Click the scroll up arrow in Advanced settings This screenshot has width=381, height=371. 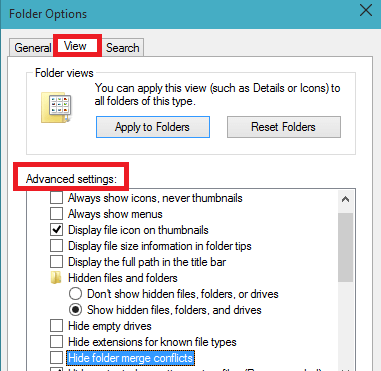pos(346,199)
